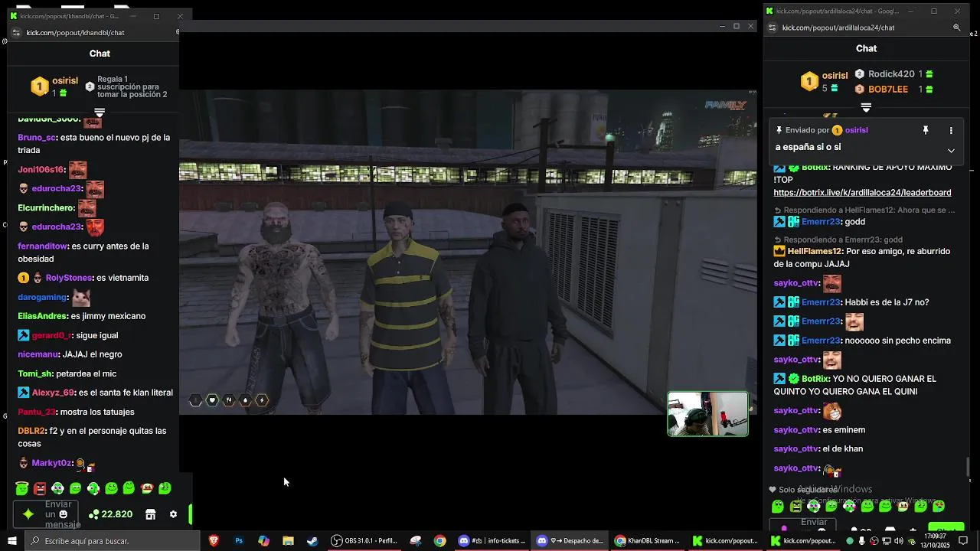Open File Explorer from the taskbar
The width and height of the screenshot is (980, 551).
click(288, 541)
